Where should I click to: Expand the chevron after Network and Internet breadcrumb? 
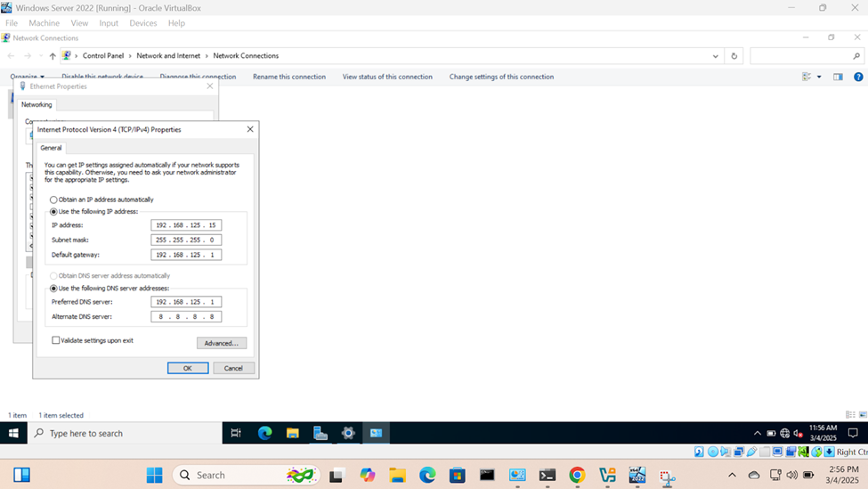point(207,56)
